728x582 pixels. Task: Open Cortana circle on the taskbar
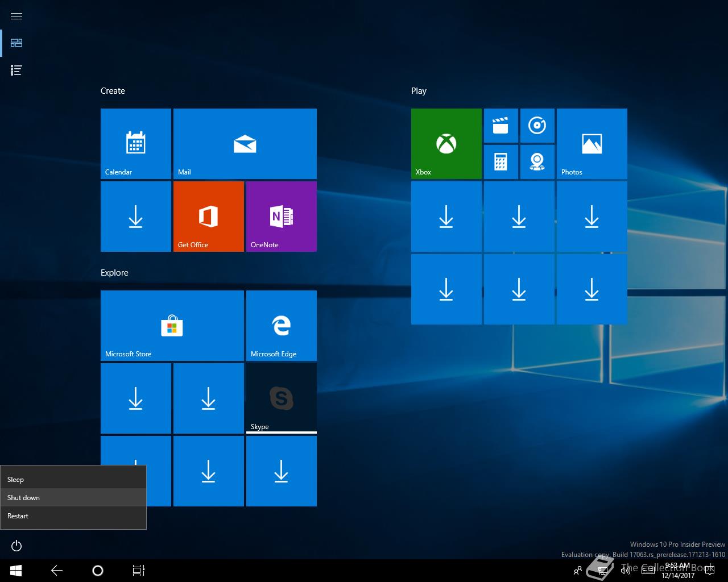tap(98, 571)
